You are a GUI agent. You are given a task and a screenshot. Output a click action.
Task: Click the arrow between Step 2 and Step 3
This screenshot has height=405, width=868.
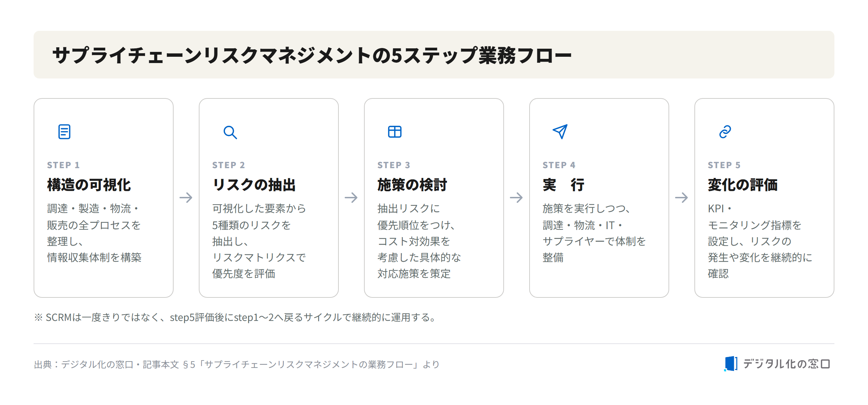[351, 198]
